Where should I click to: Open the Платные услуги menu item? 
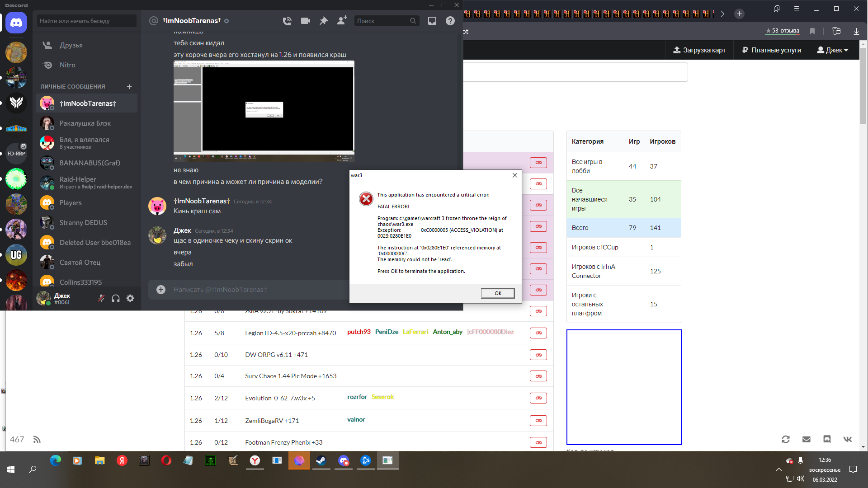coord(771,50)
